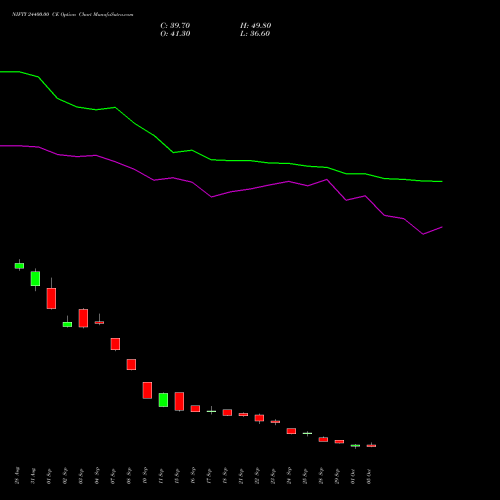The image size is (500, 500).
Task: Click the close value 'C: 39.70'
Action: click(175, 26)
